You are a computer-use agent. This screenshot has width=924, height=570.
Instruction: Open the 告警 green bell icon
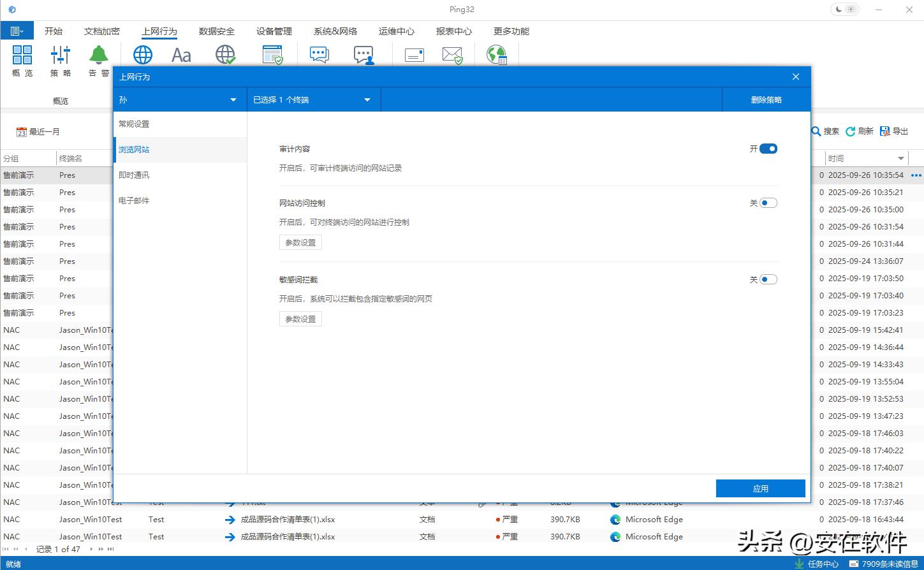click(99, 55)
